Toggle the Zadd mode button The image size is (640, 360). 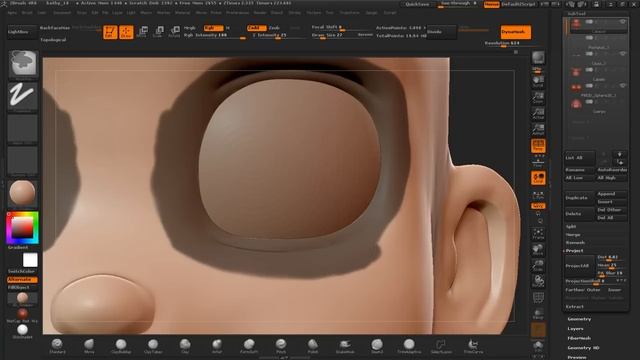(x=256, y=28)
